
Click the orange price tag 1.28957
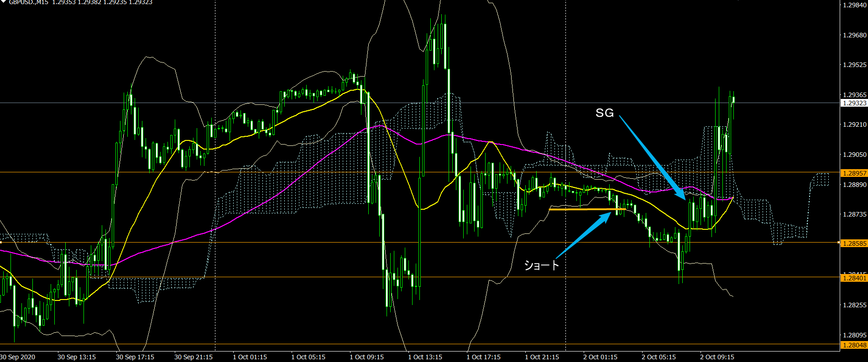click(854, 173)
